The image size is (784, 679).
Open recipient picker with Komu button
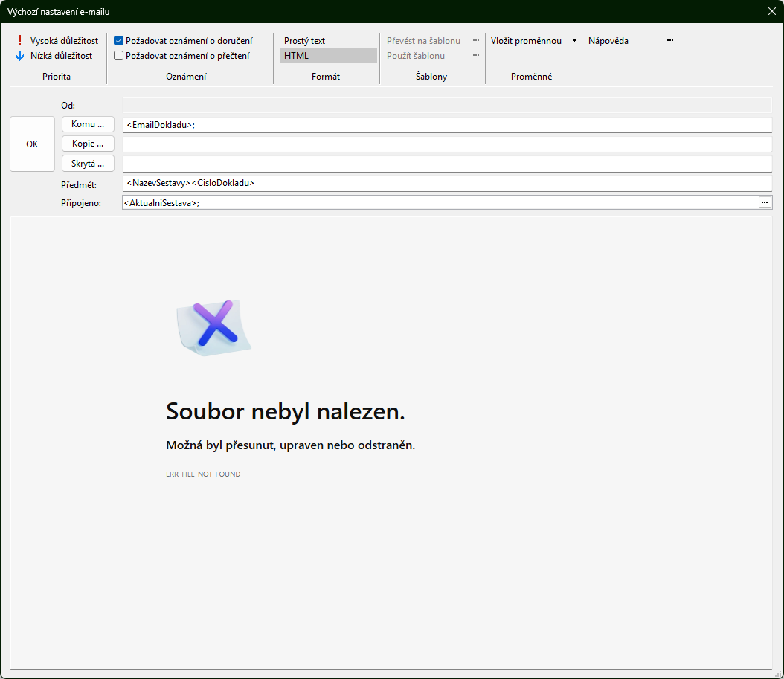(x=88, y=124)
